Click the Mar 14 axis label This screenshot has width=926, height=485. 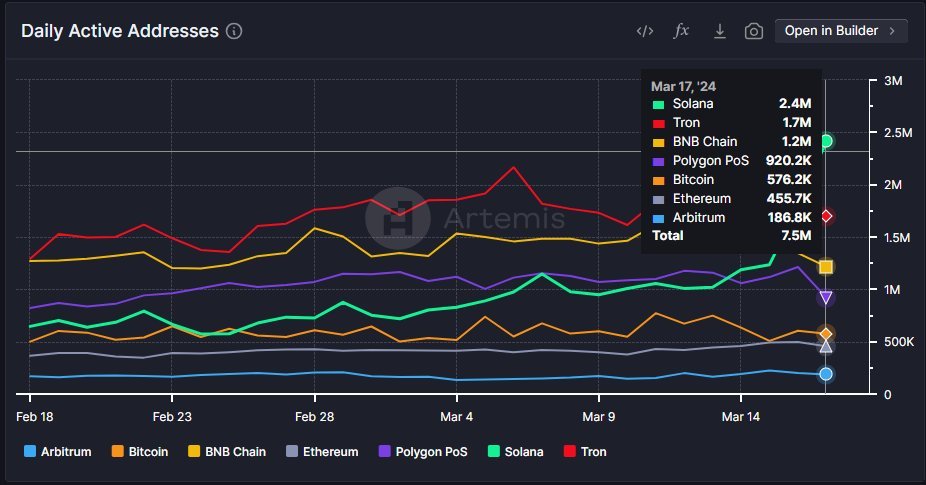(x=741, y=416)
